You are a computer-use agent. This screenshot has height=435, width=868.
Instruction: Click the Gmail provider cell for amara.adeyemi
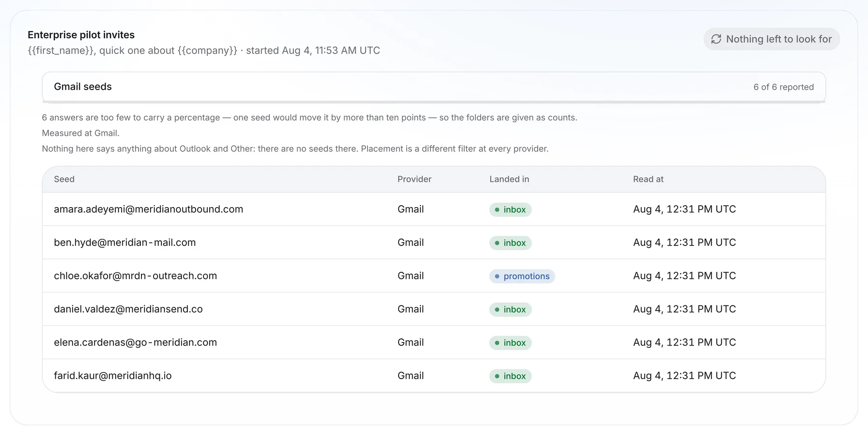coord(410,209)
